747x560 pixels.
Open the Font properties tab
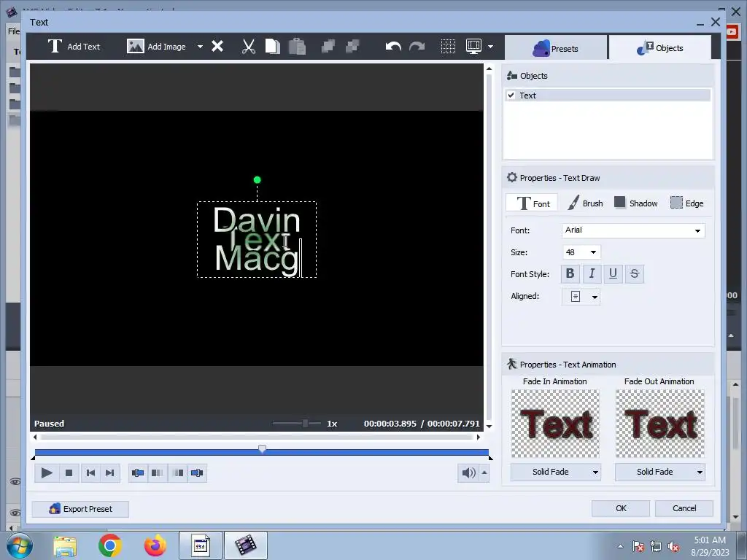[x=532, y=203]
